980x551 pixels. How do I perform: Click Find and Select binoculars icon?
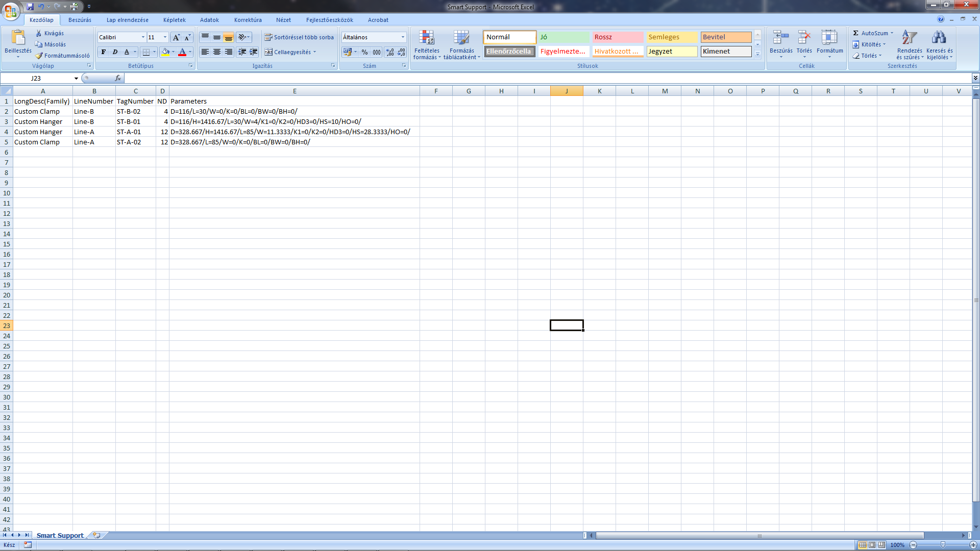tap(939, 38)
